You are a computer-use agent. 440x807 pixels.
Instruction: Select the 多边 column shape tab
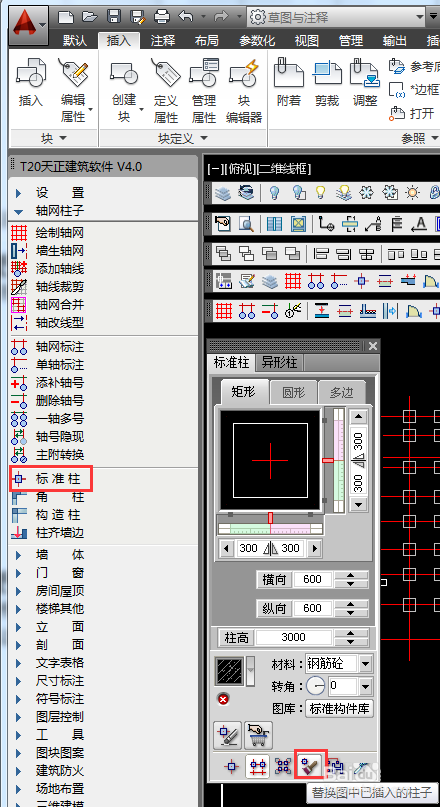342,393
